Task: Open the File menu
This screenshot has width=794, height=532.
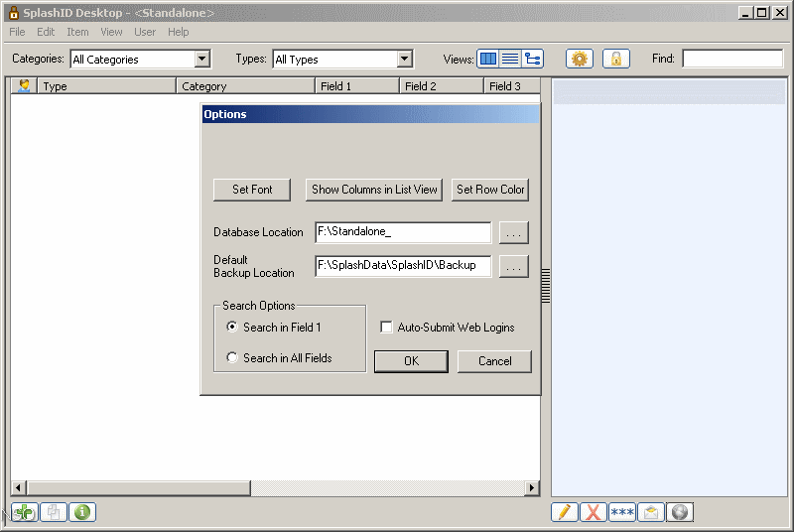Action: (17, 32)
